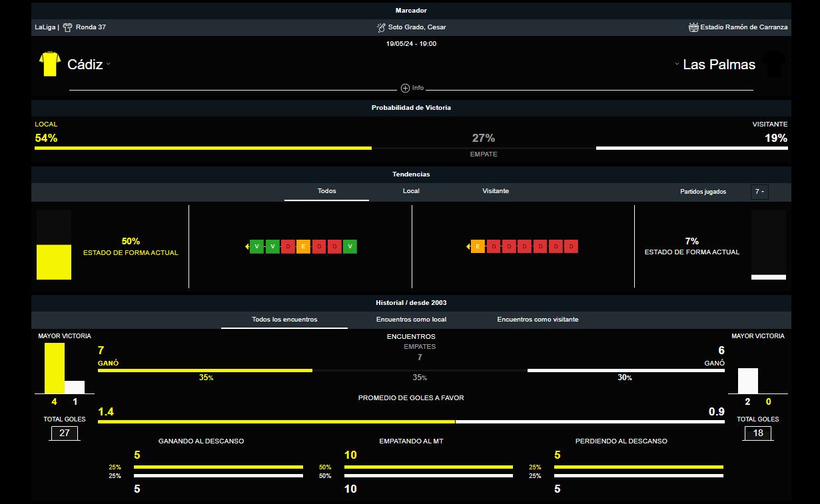This screenshot has height=504, width=820.
Task: Click the circled plus Info icon
Action: (405, 88)
